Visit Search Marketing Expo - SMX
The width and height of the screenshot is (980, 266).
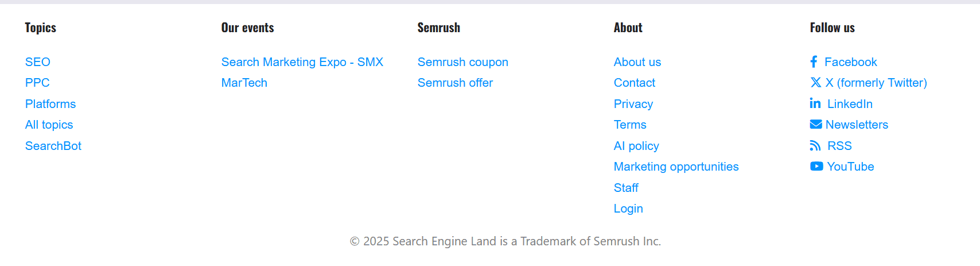click(x=302, y=62)
